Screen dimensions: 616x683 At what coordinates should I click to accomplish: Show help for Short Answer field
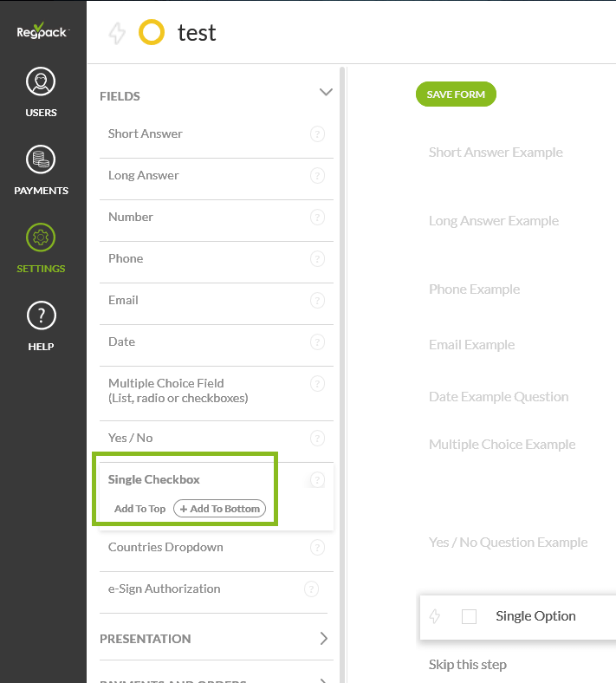(317, 134)
